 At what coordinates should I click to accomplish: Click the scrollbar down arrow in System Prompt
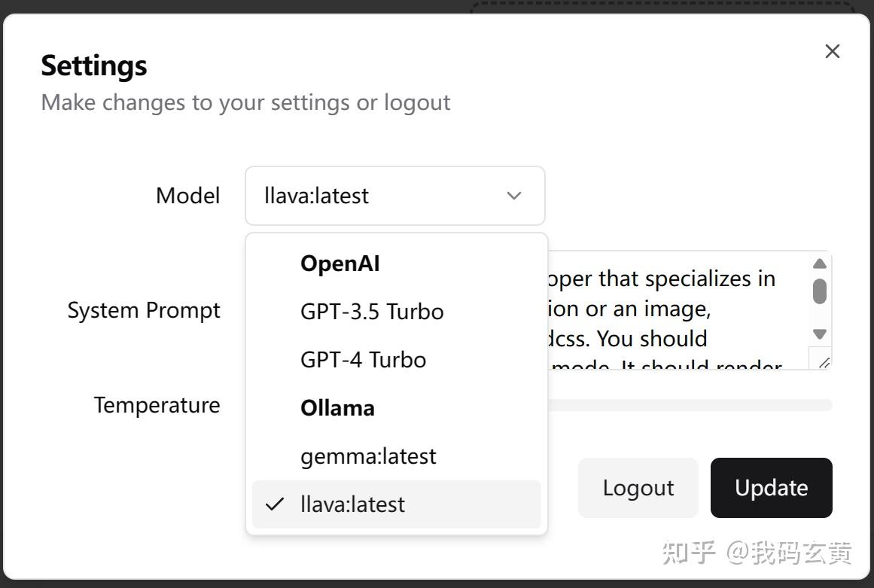coord(820,334)
